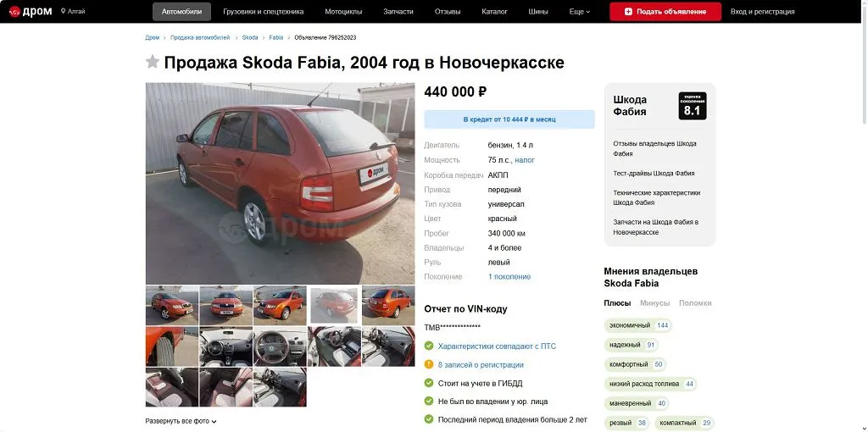Image resolution: width=868 pixels, height=432 pixels.
Task: Click green checkmark next to Характеристики совпадают
Action: (428, 346)
